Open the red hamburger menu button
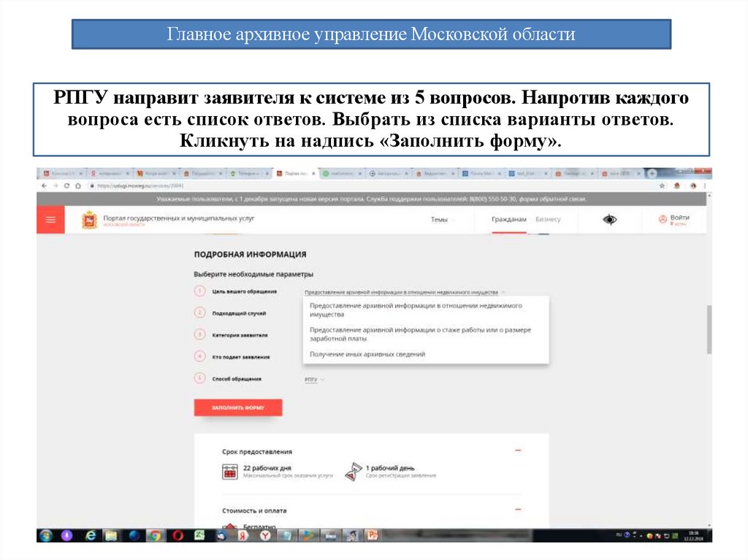The width and height of the screenshot is (748, 560). (x=50, y=220)
